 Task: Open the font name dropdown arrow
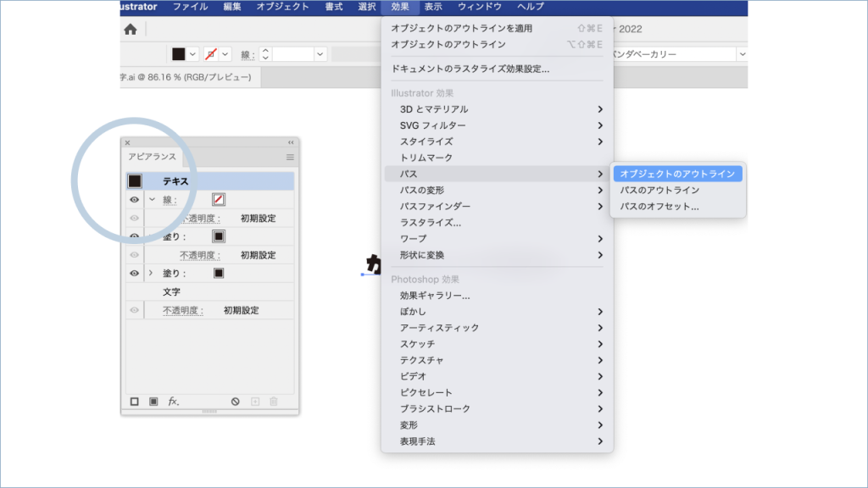[743, 54]
